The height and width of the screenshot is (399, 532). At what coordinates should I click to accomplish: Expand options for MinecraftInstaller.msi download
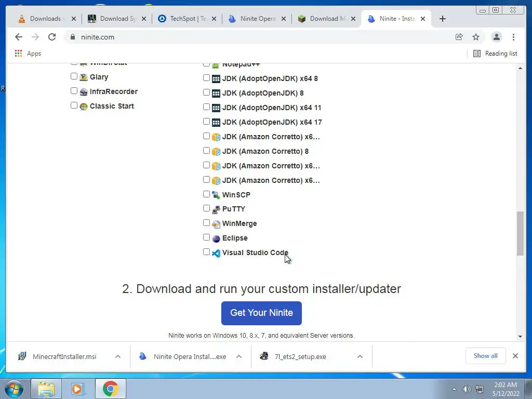pos(118,356)
